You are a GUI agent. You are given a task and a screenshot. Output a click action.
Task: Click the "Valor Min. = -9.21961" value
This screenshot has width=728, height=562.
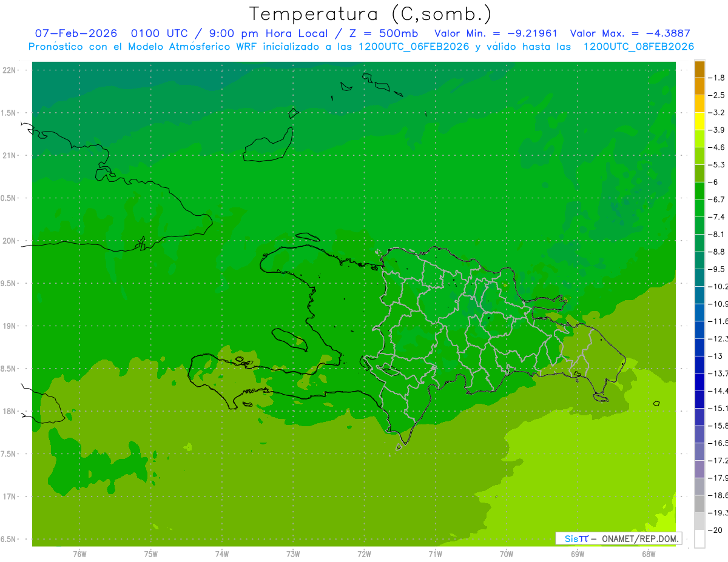(x=496, y=33)
